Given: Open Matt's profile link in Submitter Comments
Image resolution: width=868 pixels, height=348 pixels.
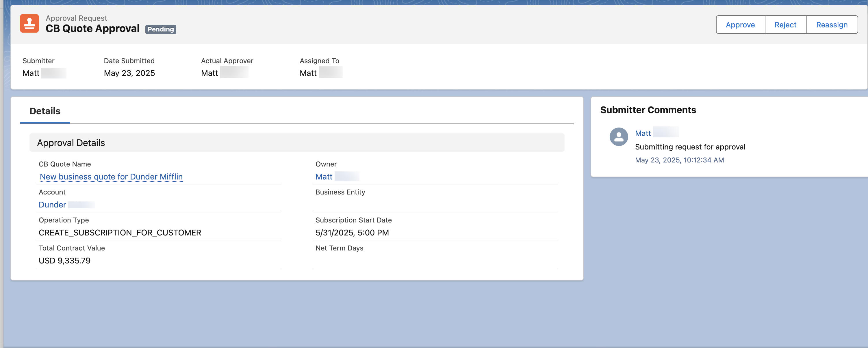Looking at the screenshot, I should pos(643,133).
